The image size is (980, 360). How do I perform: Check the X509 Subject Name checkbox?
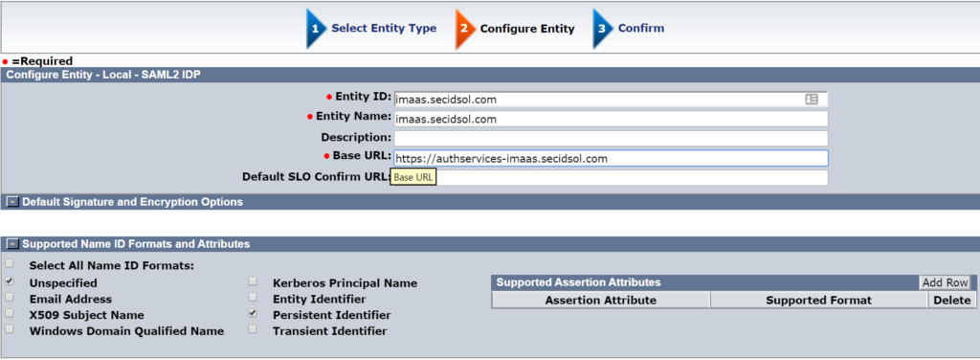pos(10,314)
